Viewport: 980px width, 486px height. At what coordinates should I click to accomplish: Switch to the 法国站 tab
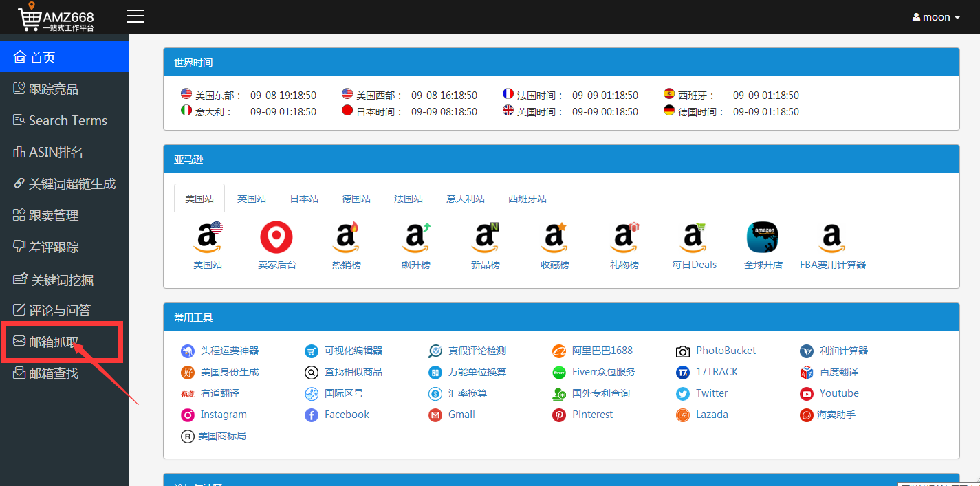(409, 199)
